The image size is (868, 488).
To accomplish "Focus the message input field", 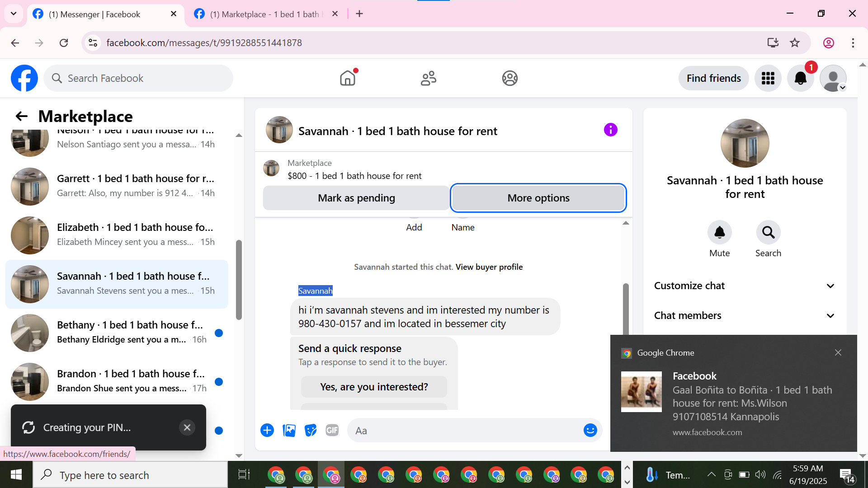I will pos(466,430).
